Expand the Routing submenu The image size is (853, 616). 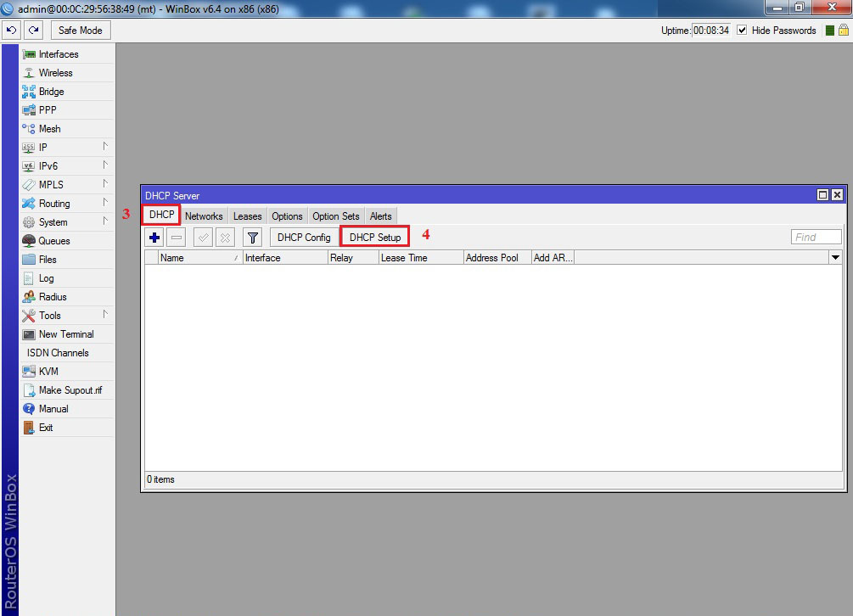coord(54,204)
